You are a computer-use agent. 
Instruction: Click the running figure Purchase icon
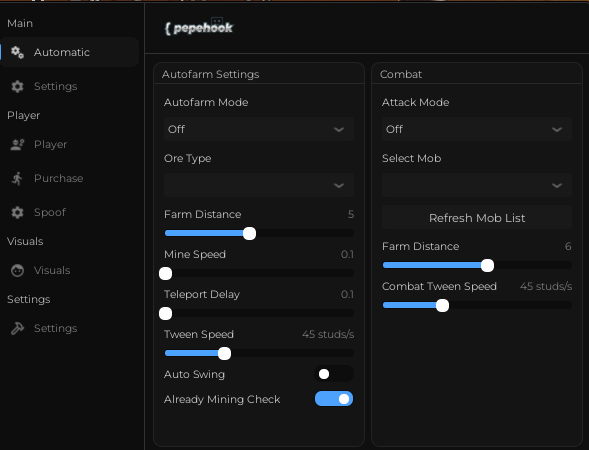17,178
